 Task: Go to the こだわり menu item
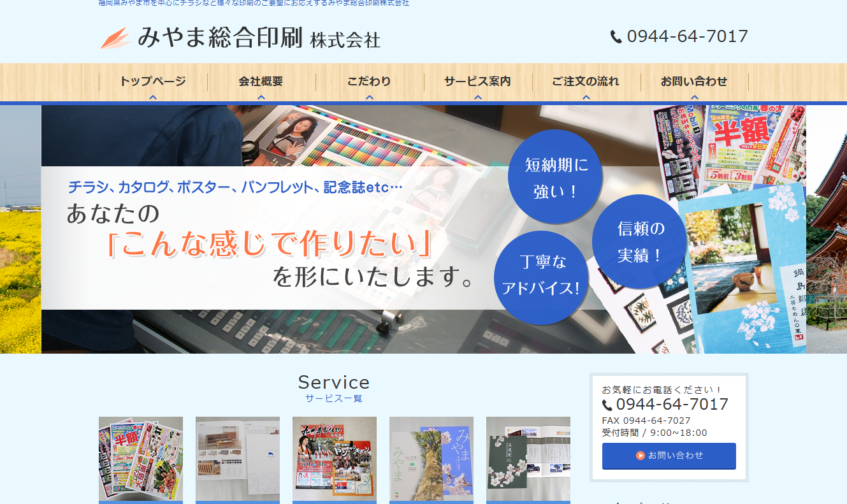(x=369, y=82)
